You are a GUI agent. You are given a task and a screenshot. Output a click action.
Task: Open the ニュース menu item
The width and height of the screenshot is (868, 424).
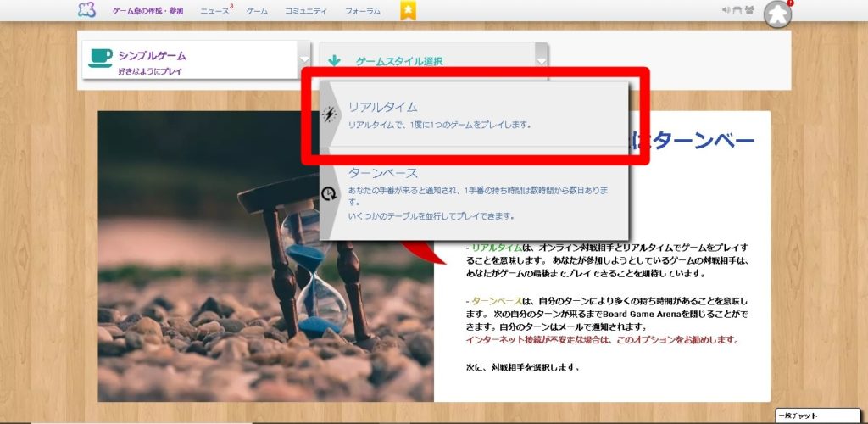[x=214, y=11]
